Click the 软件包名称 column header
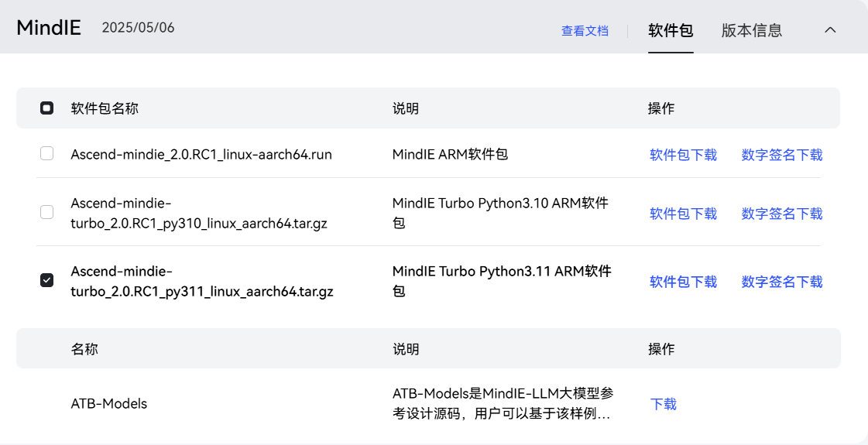The image size is (868, 445). coord(105,108)
